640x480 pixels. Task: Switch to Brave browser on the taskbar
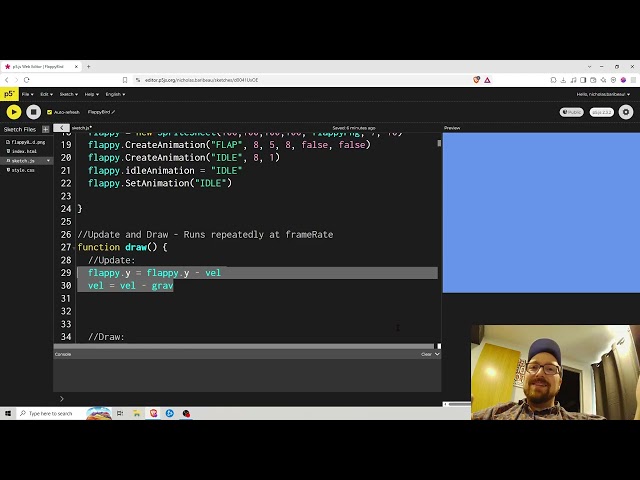[153, 413]
